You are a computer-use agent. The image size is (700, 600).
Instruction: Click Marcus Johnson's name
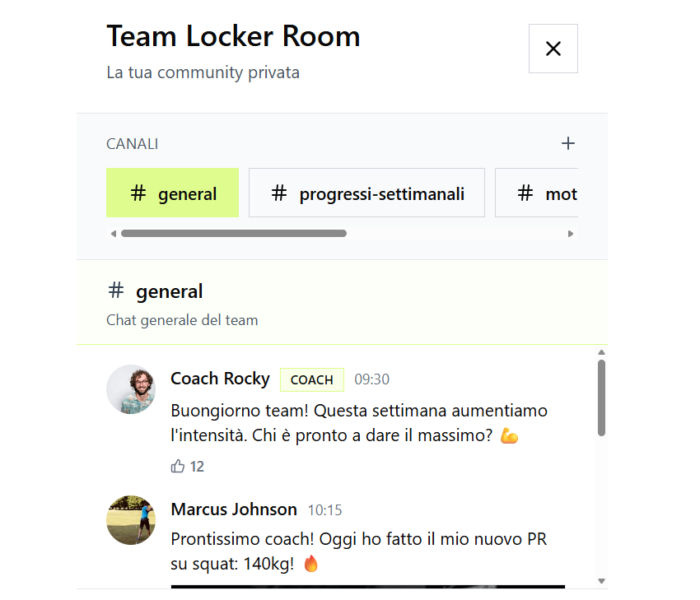(x=233, y=509)
